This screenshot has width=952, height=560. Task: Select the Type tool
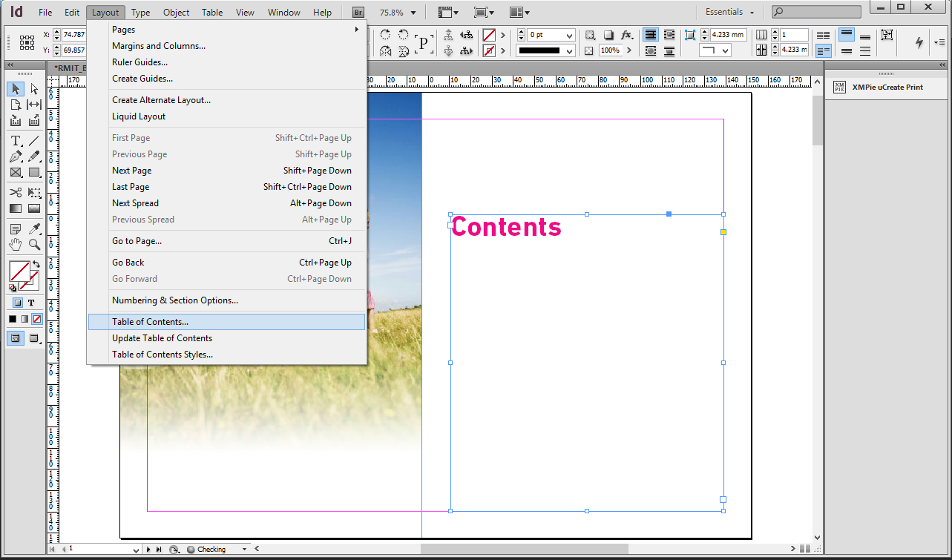pyautogui.click(x=16, y=141)
